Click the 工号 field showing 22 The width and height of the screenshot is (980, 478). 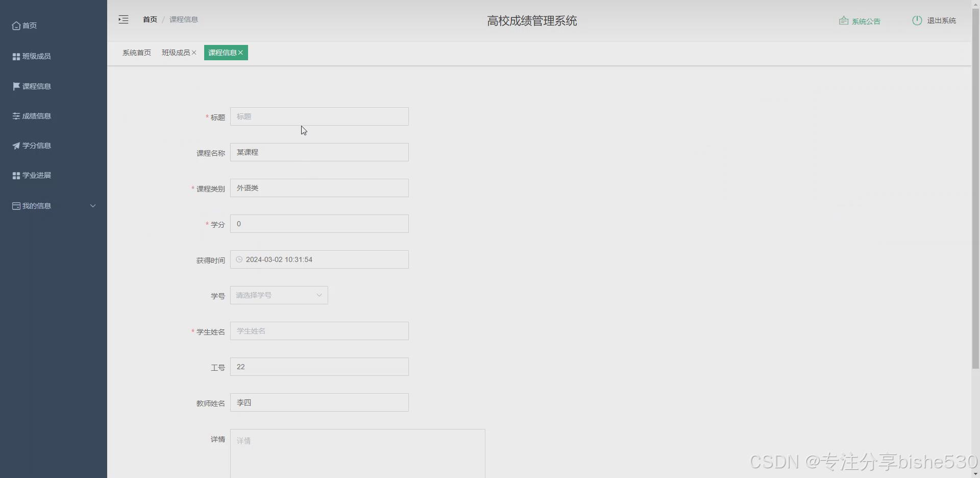pos(320,367)
